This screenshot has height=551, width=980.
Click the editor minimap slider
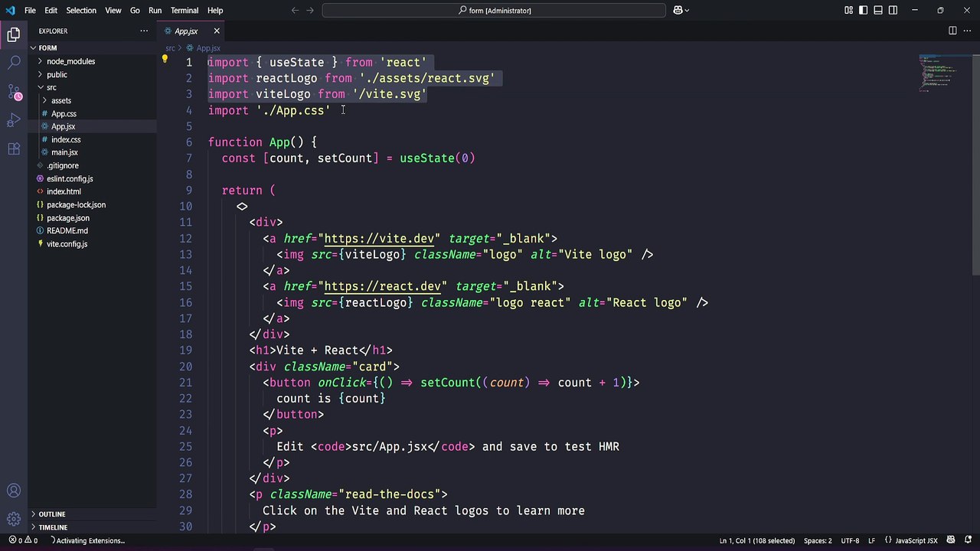coord(944,73)
